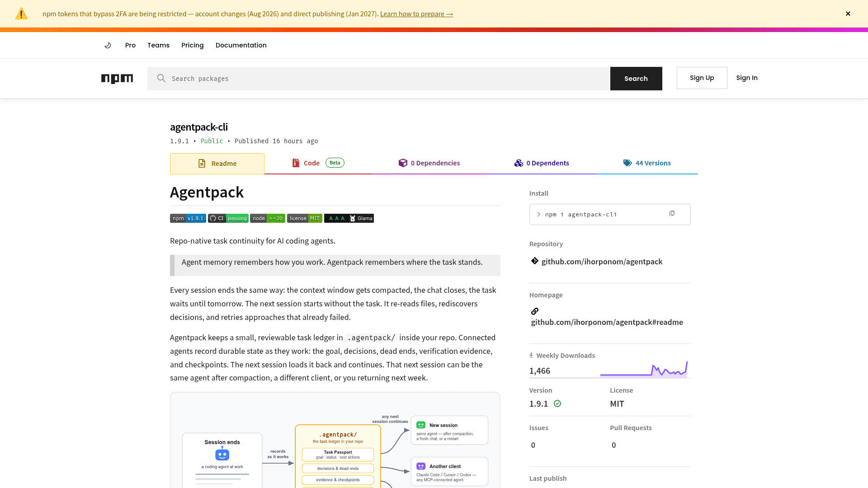Click the Public label under package name
The image size is (868, 488).
tap(212, 141)
